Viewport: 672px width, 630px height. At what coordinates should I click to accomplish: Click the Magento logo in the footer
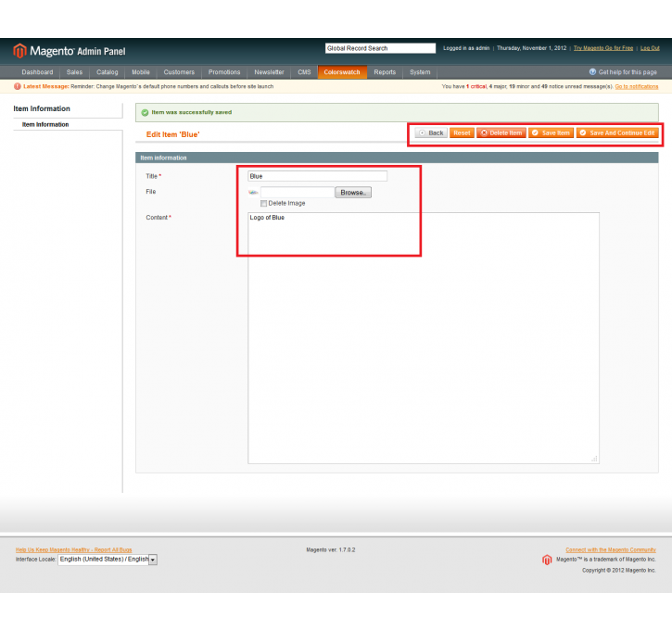[x=548, y=560]
